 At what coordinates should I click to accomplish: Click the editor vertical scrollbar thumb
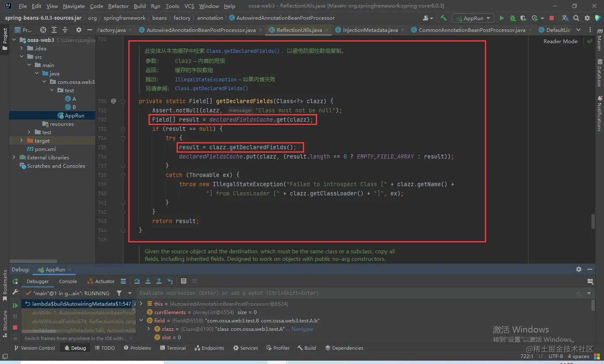(593, 221)
